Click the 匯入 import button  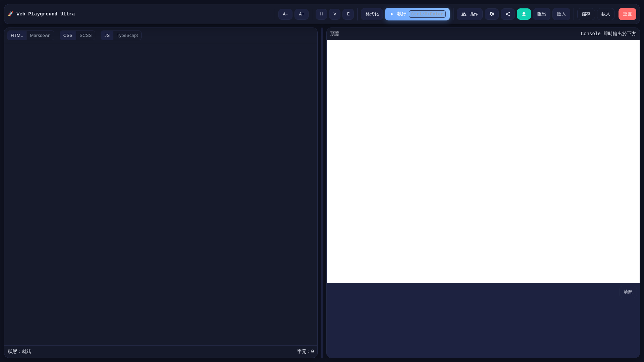(561, 14)
